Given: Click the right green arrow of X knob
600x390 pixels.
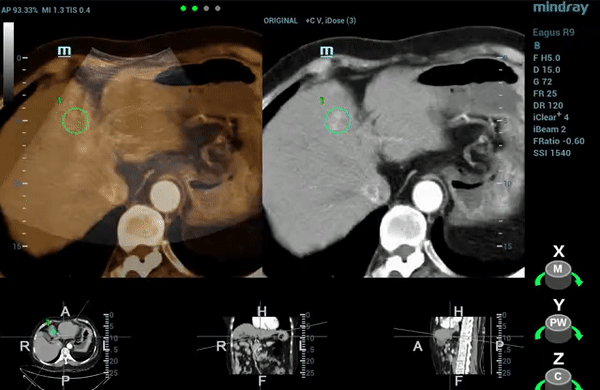Looking at the screenshot, I should click(x=577, y=279).
